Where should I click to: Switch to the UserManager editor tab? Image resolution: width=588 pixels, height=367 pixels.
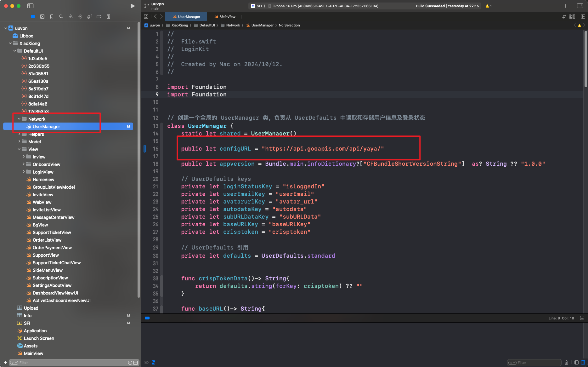click(186, 17)
